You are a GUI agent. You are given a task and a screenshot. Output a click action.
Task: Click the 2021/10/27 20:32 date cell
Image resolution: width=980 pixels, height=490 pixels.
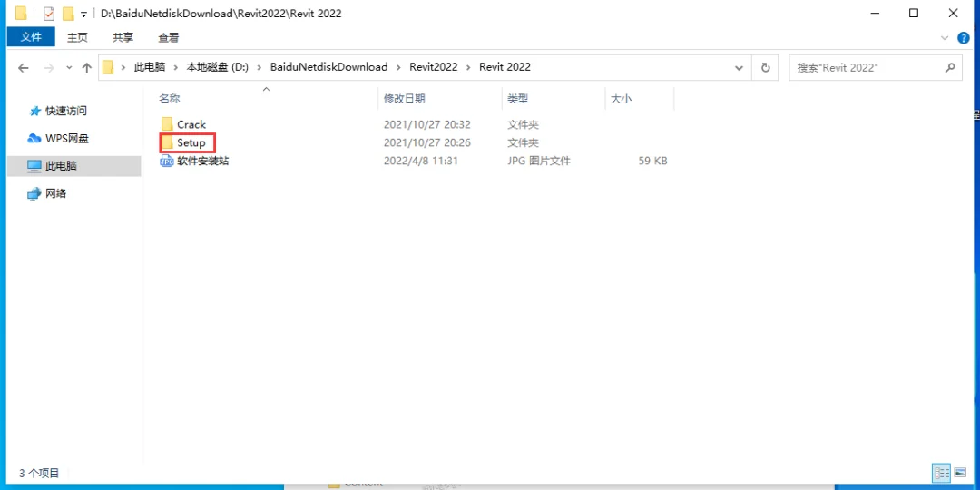coord(426,125)
